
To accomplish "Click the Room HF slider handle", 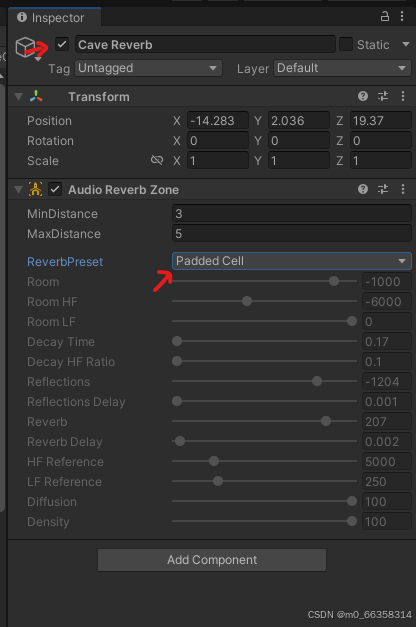I will (x=247, y=301).
